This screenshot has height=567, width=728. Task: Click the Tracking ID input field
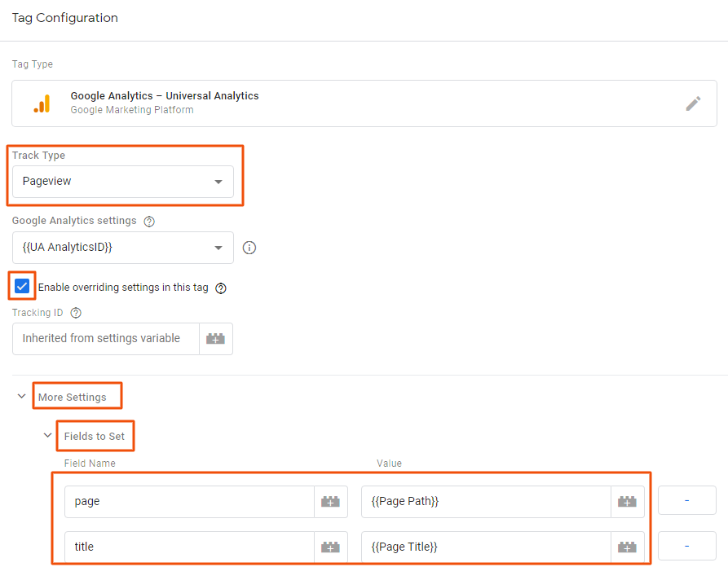pyautogui.click(x=106, y=339)
